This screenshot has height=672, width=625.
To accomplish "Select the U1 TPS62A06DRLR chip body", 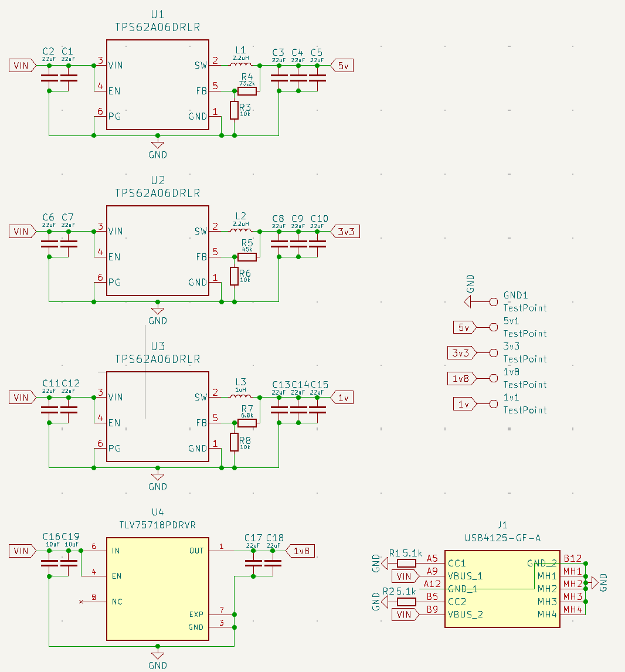I will (x=158, y=84).
